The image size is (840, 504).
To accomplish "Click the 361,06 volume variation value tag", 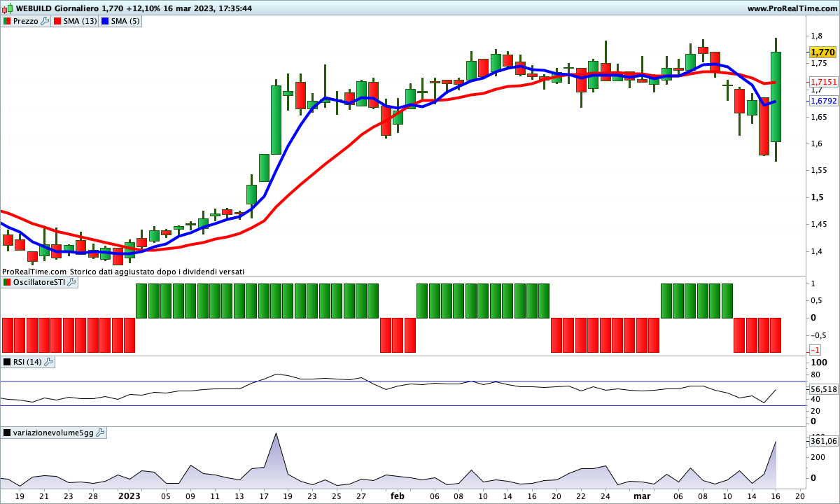I will [824, 441].
